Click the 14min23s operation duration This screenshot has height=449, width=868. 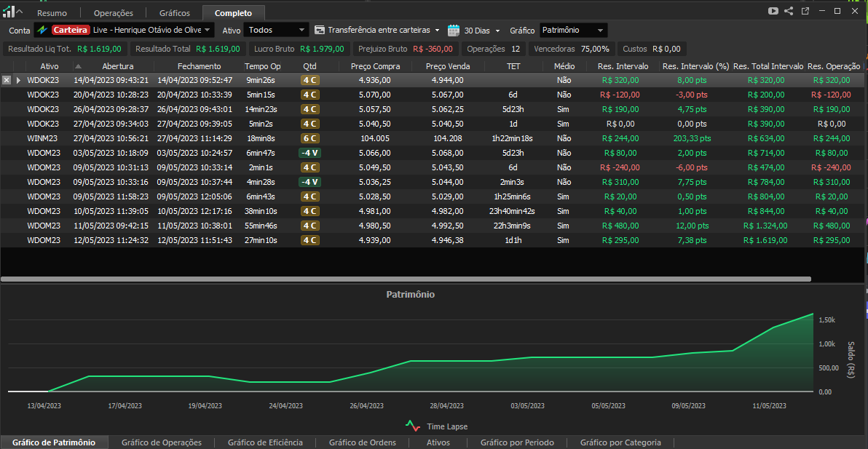coord(262,109)
